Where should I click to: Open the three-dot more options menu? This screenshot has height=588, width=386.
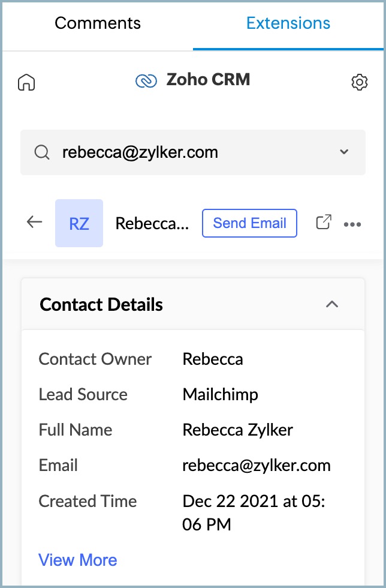tap(352, 224)
